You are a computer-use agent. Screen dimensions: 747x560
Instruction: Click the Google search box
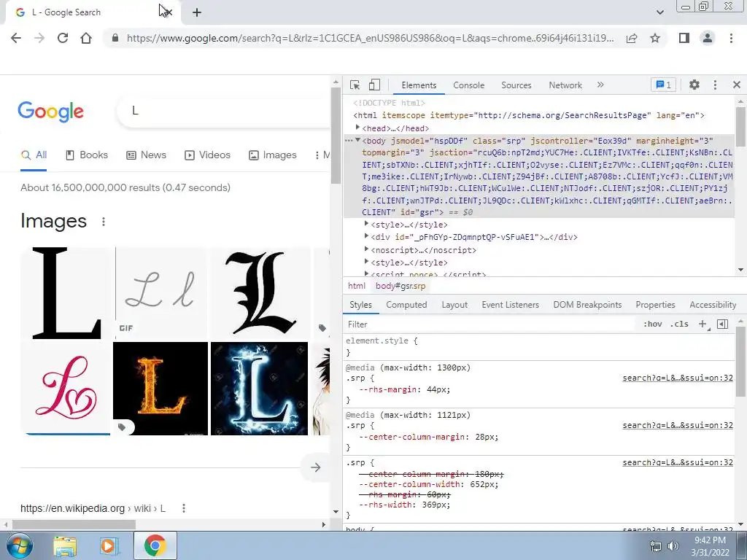coord(224,111)
